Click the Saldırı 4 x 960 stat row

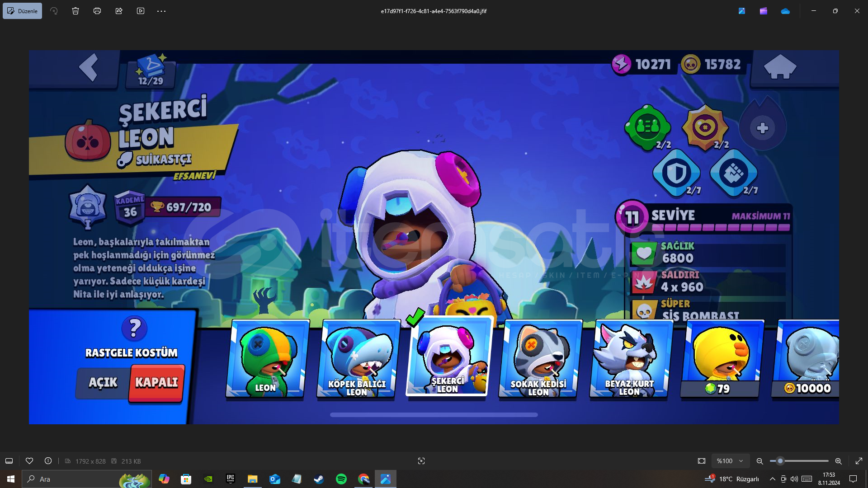click(x=708, y=282)
